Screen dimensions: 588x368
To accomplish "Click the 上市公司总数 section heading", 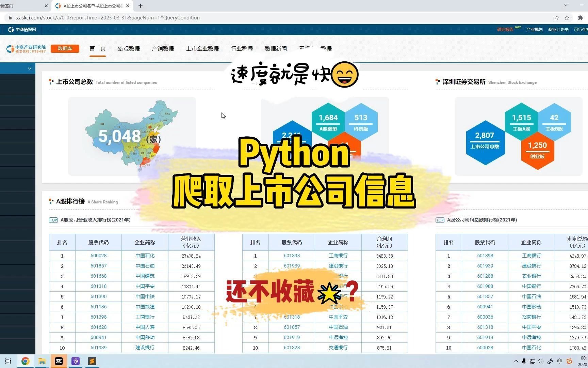I will 75,82.
